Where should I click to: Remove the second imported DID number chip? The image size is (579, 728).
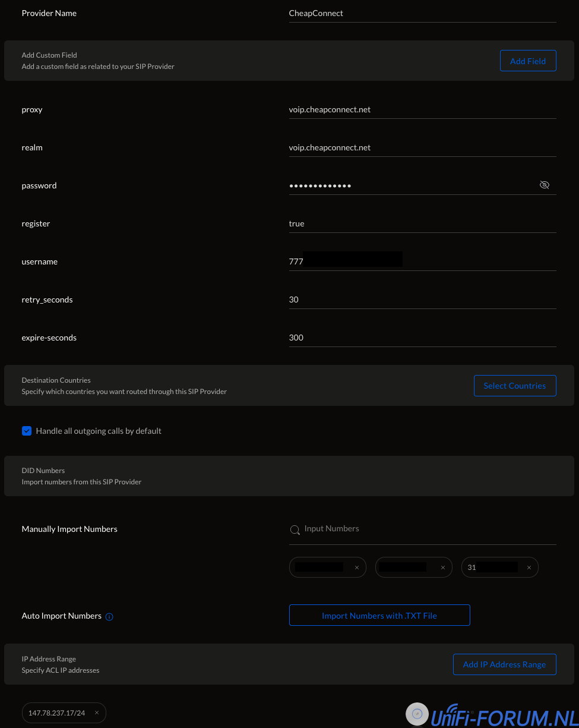[443, 568]
